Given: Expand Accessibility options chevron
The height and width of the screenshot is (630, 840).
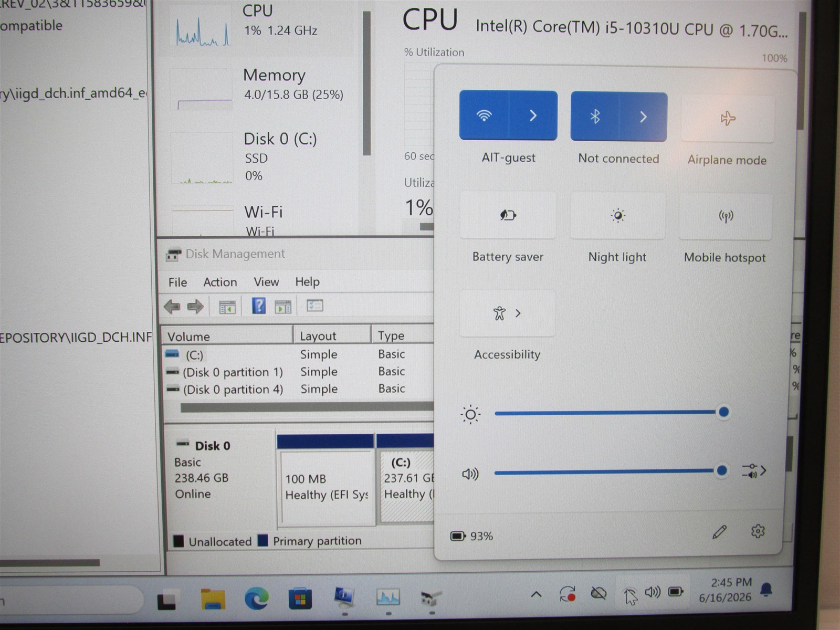Looking at the screenshot, I should (x=518, y=313).
